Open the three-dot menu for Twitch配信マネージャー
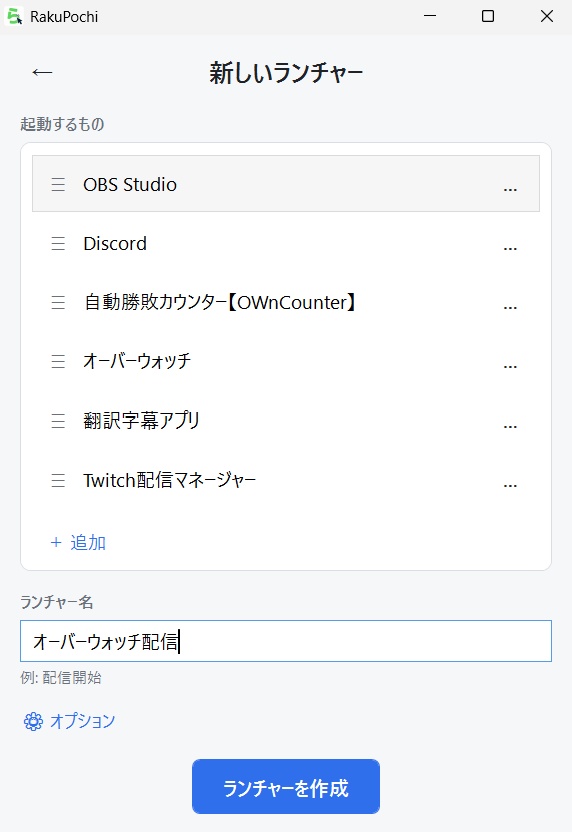This screenshot has width=572, height=832. coord(510,484)
